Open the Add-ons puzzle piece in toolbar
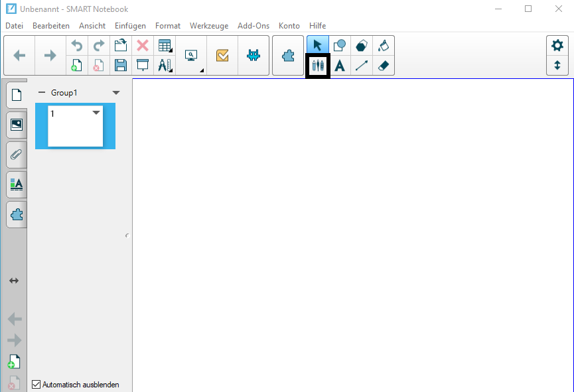Image resolution: width=574 pixels, height=392 pixels. click(x=288, y=56)
